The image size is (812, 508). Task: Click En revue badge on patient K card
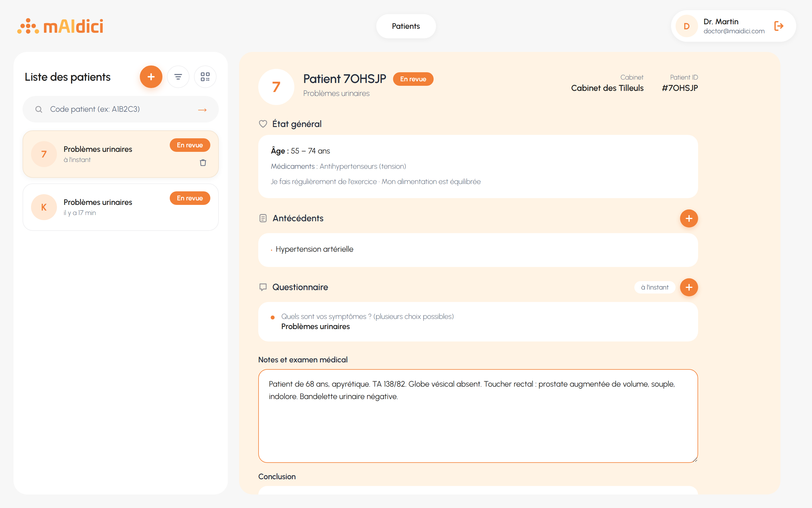click(190, 198)
